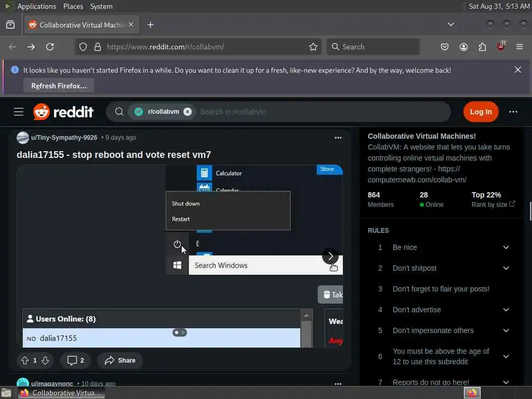
Task: Expand the age of 12 rule
Action: click(506, 356)
